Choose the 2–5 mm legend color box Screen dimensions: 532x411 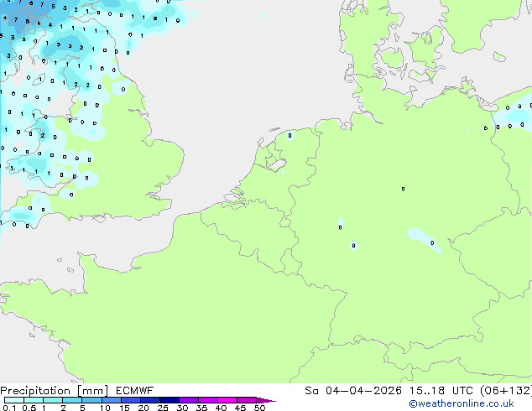pos(72,400)
